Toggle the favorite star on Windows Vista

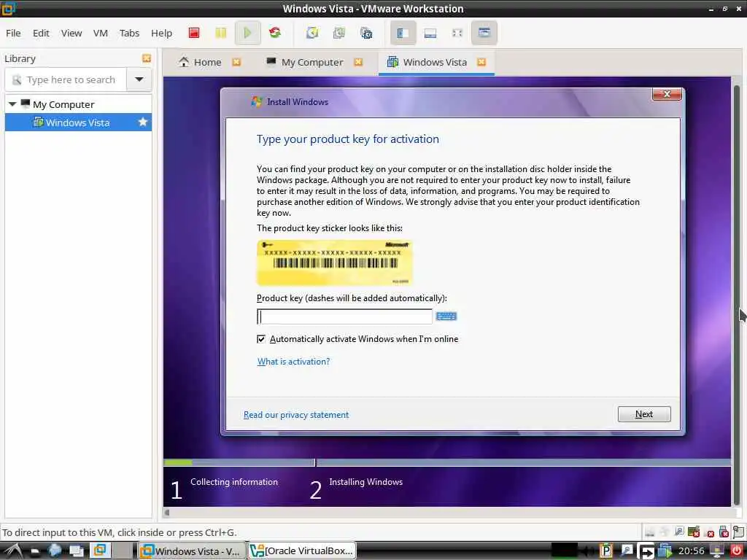142,122
